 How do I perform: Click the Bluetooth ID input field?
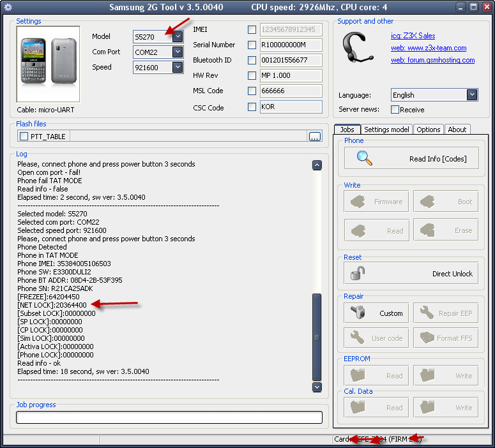click(x=291, y=60)
